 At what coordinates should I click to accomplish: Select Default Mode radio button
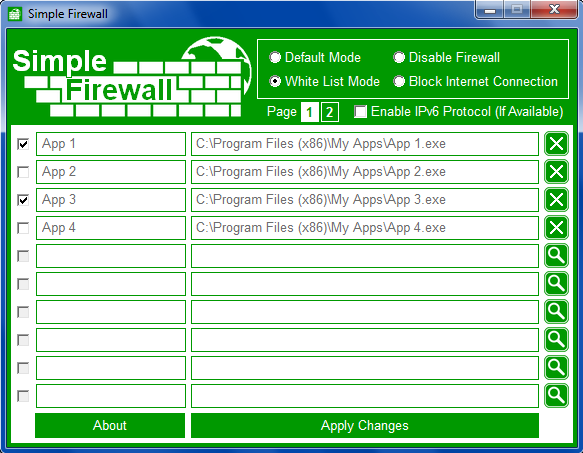[x=275, y=58]
